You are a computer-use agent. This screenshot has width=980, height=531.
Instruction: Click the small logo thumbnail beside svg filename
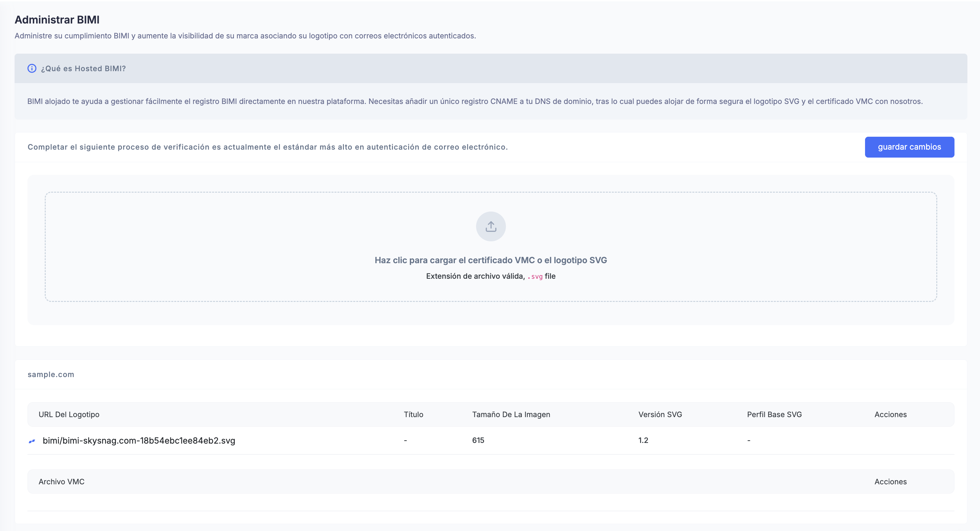(x=32, y=441)
